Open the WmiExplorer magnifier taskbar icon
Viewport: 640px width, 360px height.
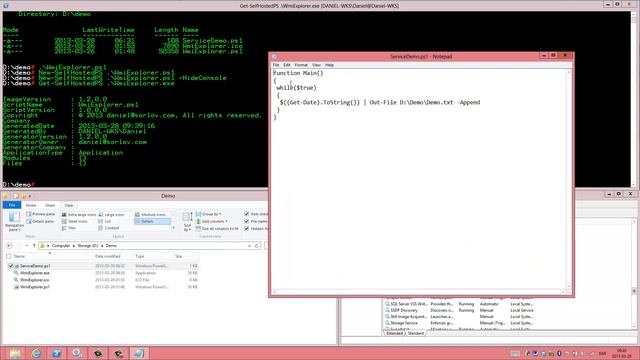click(77, 353)
